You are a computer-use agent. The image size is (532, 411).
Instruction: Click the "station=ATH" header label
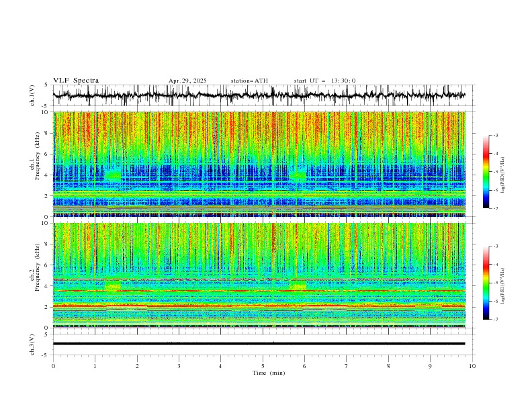tap(249, 81)
